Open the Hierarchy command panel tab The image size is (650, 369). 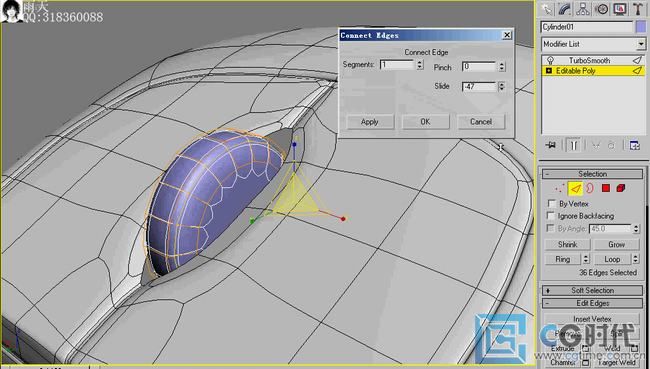tap(583, 9)
